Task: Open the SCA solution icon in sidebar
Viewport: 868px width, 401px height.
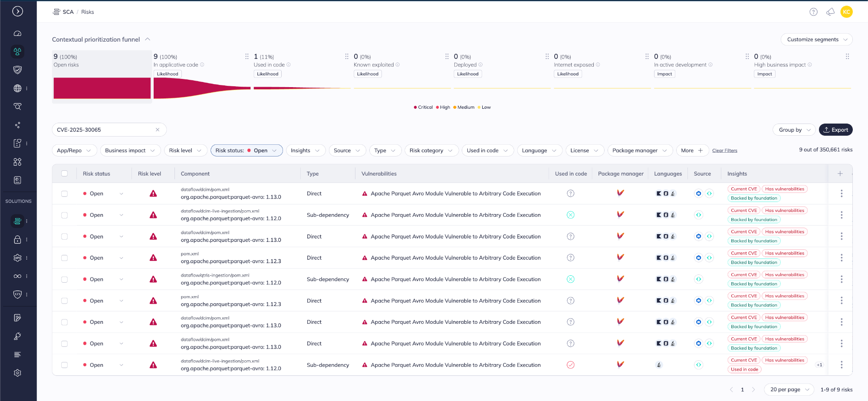Action: click(x=17, y=221)
